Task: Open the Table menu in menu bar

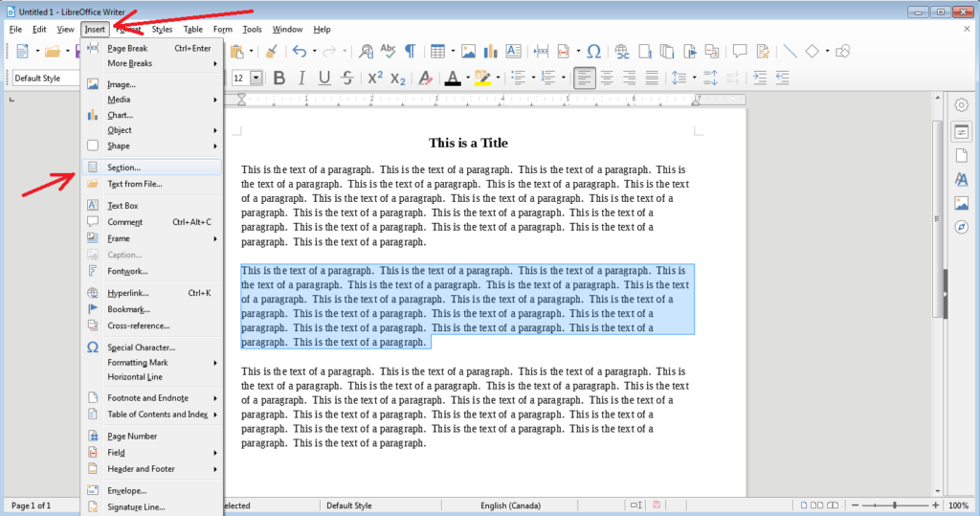Action: point(192,30)
